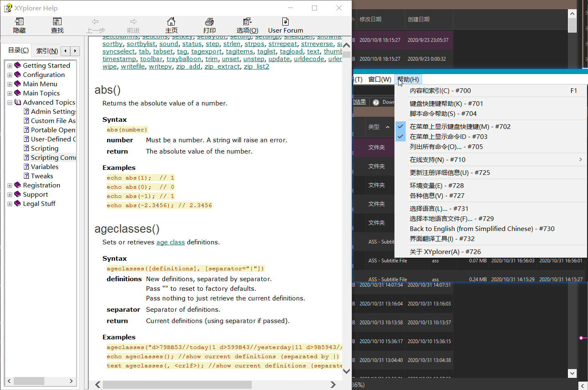Choose 选择语言(L)... - #731 menu item

(491, 208)
